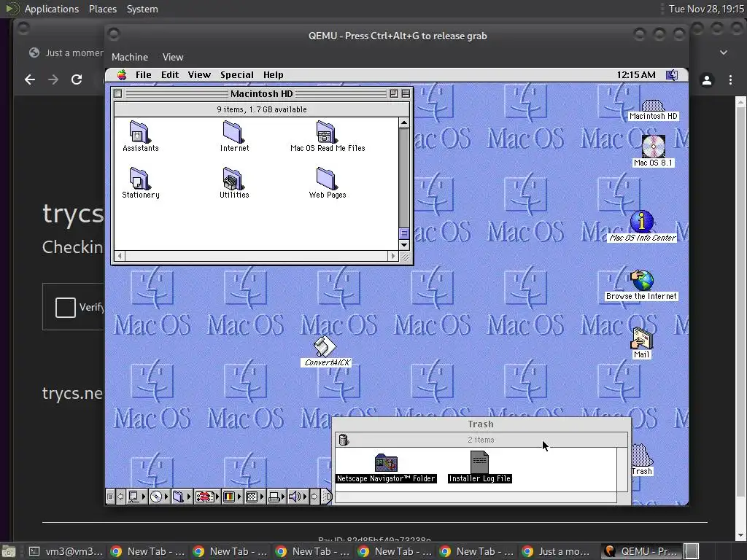This screenshot has width=747, height=560.
Task: Select the Mac OS 8.1 CD icon
Action: pyautogui.click(x=653, y=151)
